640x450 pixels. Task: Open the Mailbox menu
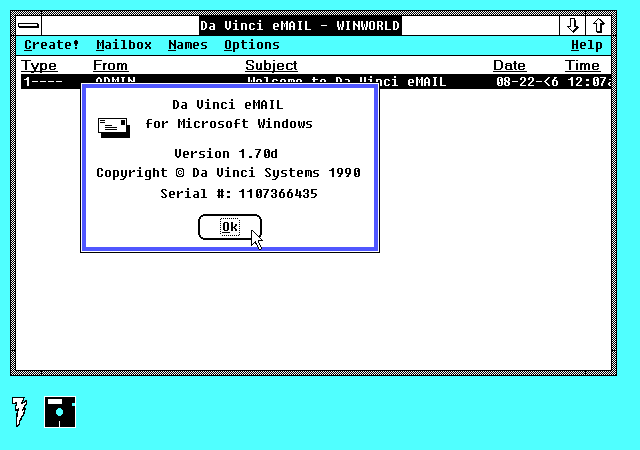point(124,45)
